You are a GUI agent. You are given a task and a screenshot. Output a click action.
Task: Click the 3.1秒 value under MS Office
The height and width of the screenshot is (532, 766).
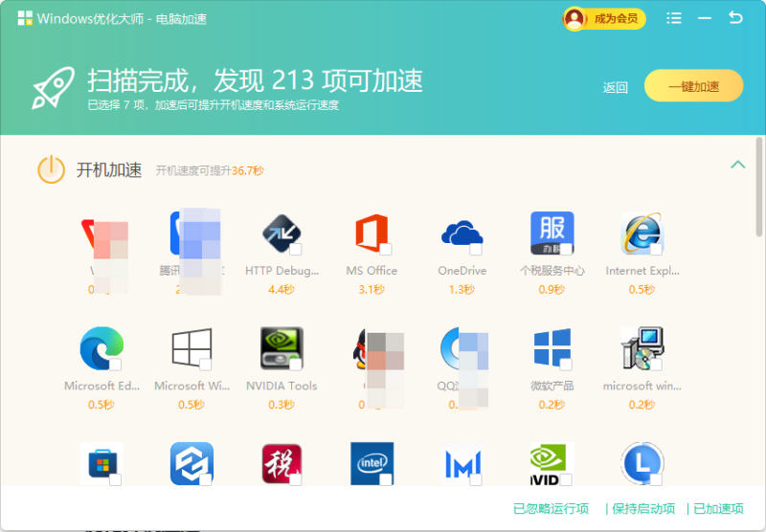pyautogui.click(x=372, y=289)
